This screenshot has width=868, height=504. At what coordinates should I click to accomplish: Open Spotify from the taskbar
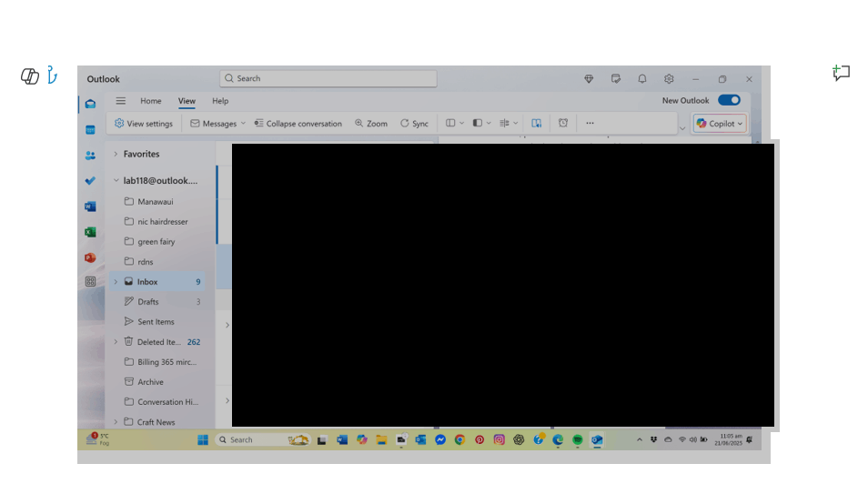[578, 439]
